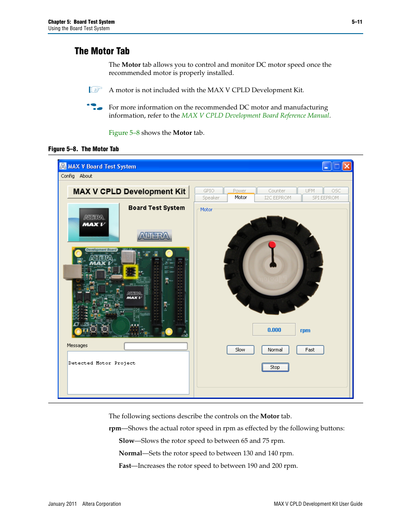Open the Config menu
Image resolution: width=411 pixels, height=532 pixels.
(x=68, y=176)
